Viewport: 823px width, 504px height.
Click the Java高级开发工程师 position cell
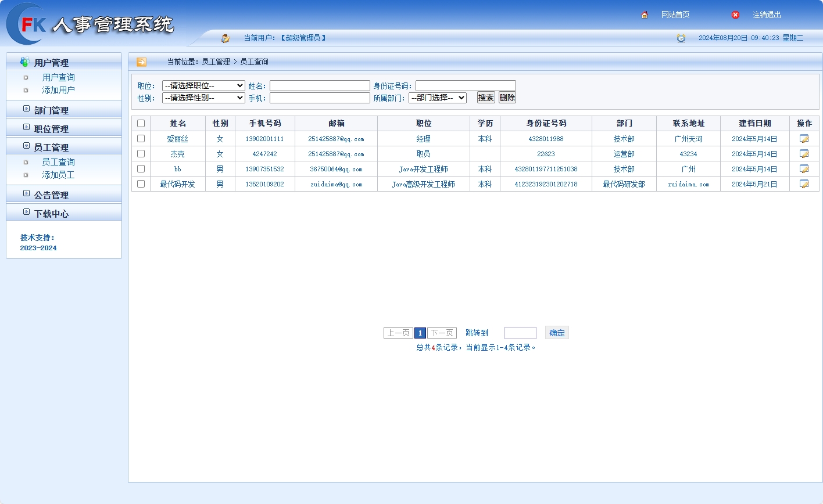point(423,184)
